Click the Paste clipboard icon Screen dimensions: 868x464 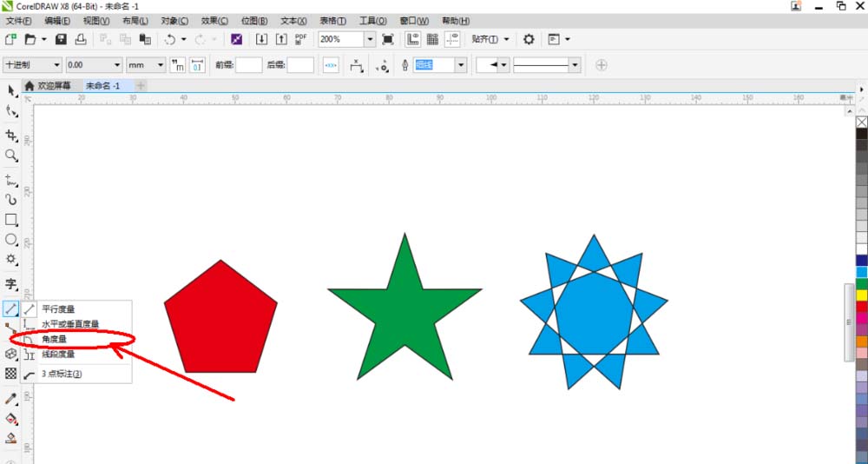145,39
